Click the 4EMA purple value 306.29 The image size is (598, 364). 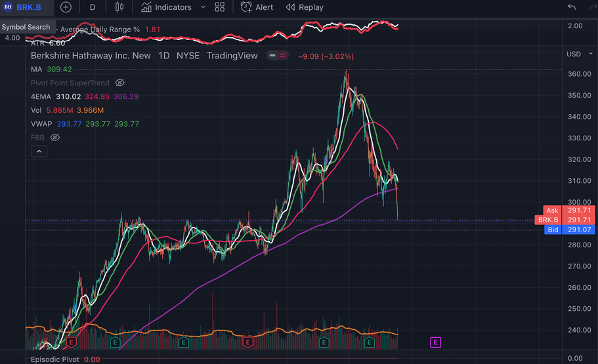click(x=126, y=96)
